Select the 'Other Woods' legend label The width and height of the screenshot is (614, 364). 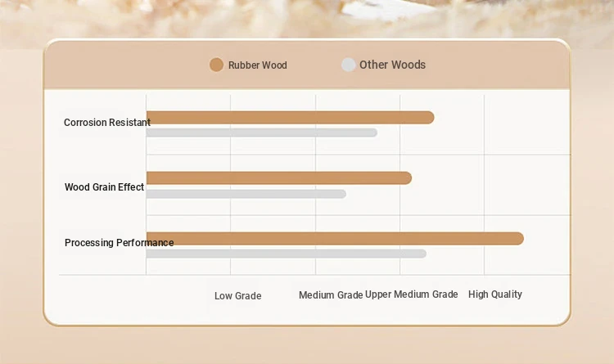392,65
